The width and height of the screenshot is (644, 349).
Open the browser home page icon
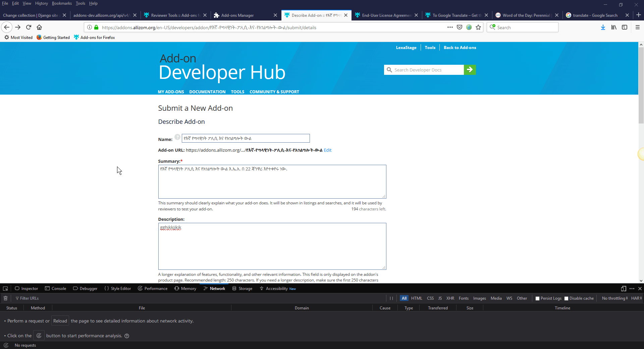[x=39, y=27]
